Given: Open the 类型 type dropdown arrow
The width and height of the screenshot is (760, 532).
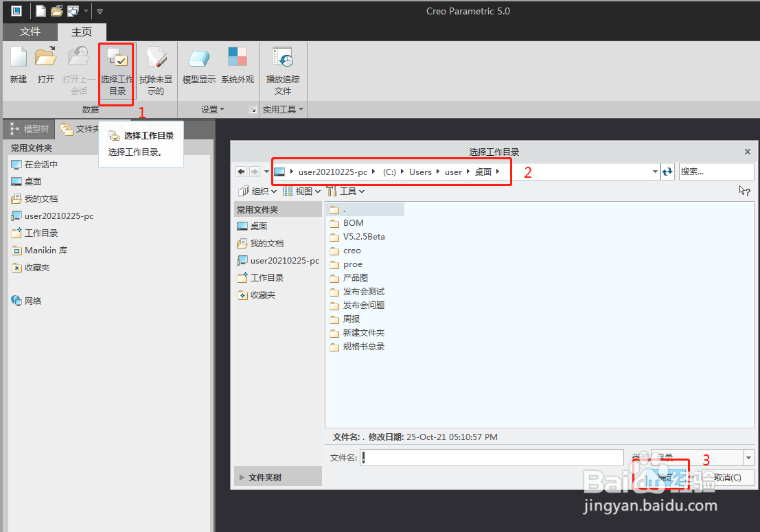Looking at the screenshot, I should [748, 457].
